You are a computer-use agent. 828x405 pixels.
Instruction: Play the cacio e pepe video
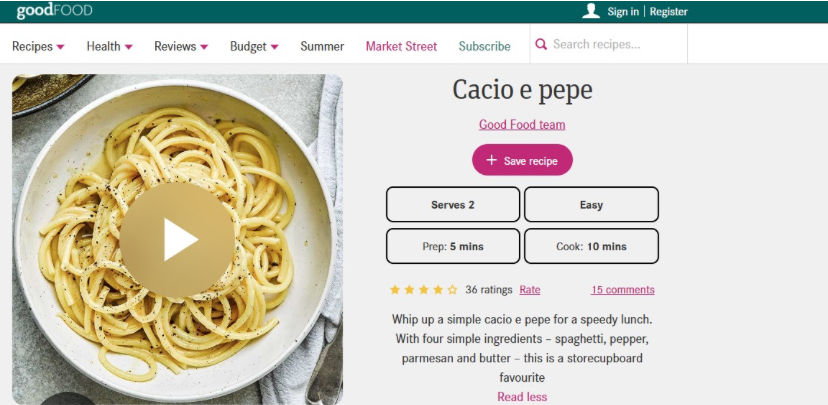178,239
